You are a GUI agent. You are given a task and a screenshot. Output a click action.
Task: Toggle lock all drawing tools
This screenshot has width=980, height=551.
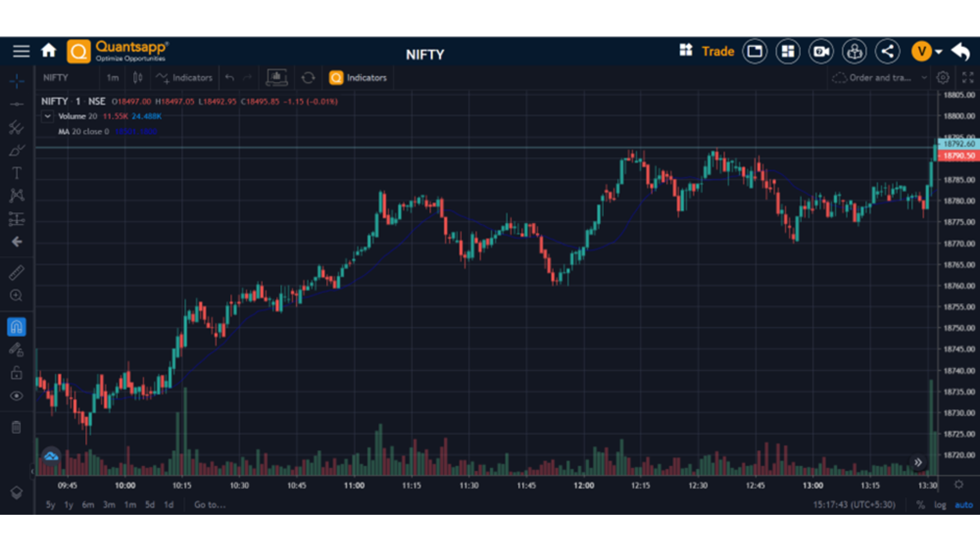point(16,373)
